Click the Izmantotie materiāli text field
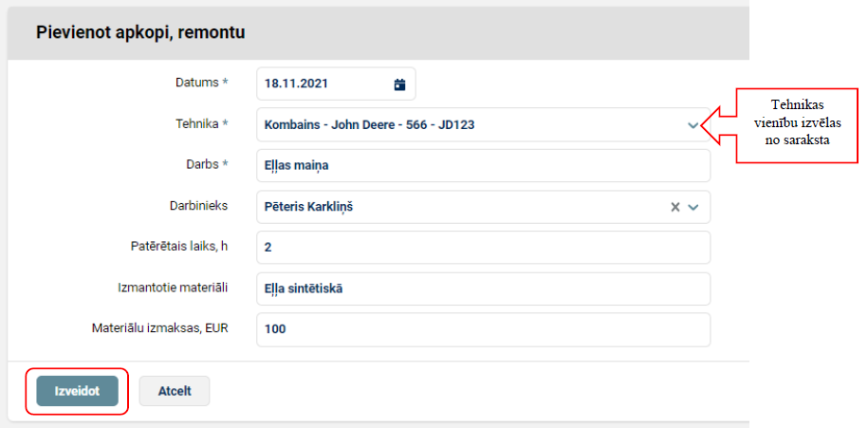Image resolution: width=868 pixels, height=428 pixels. [483, 288]
